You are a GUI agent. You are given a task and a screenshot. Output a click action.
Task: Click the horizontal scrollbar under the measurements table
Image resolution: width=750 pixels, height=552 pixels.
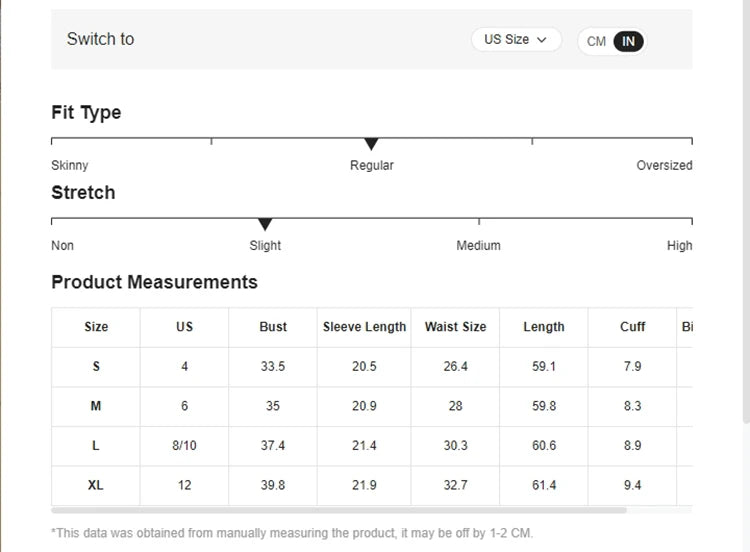coord(340,510)
